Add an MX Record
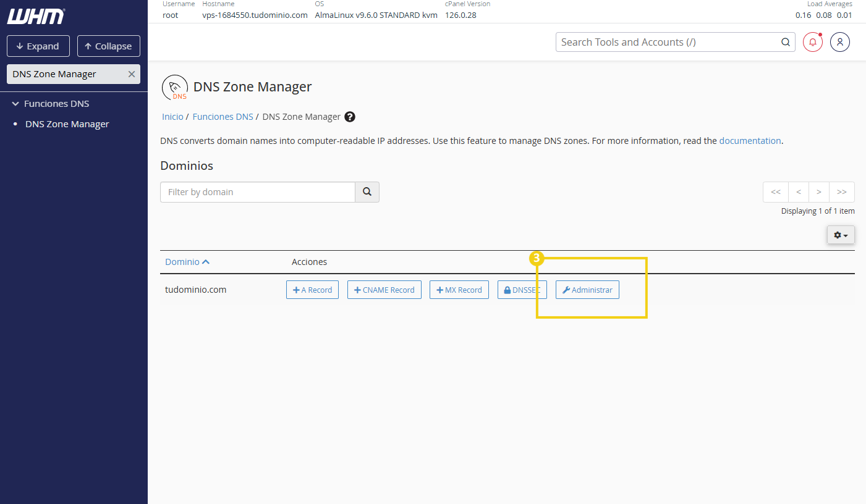The height and width of the screenshot is (504, 866). (x=459, y=290)
